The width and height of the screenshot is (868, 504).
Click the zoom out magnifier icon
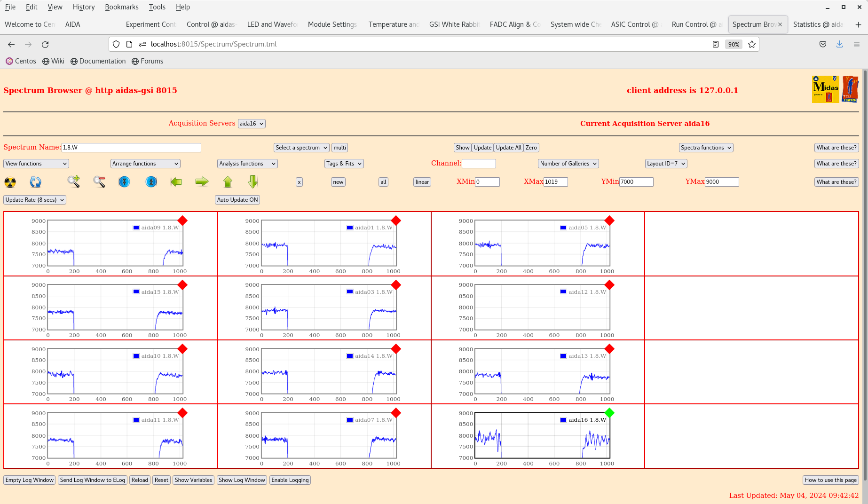pos(99,181)
